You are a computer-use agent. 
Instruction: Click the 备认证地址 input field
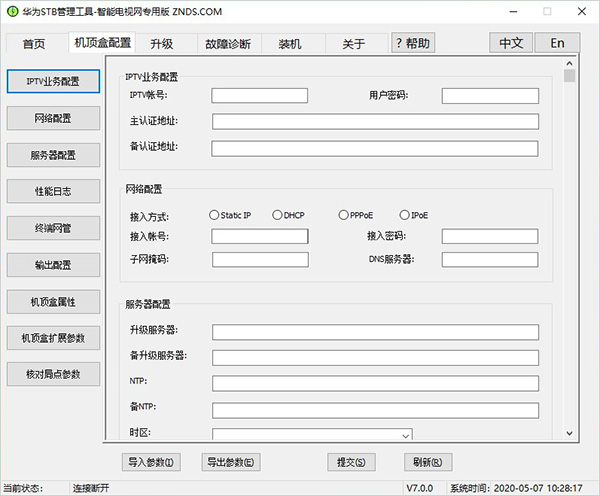click(375, 148)
